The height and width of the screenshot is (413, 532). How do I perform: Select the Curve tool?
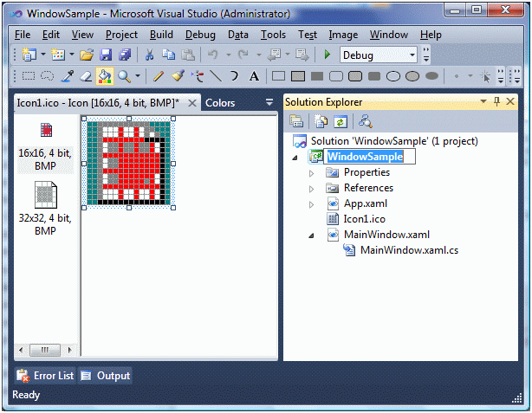coord(234,76)
